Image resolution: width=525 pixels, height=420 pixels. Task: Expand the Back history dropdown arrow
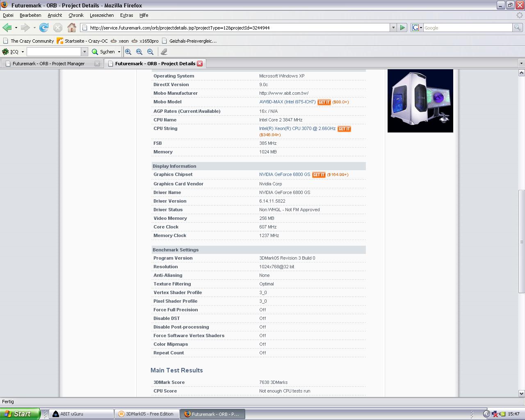pos(16,27)
